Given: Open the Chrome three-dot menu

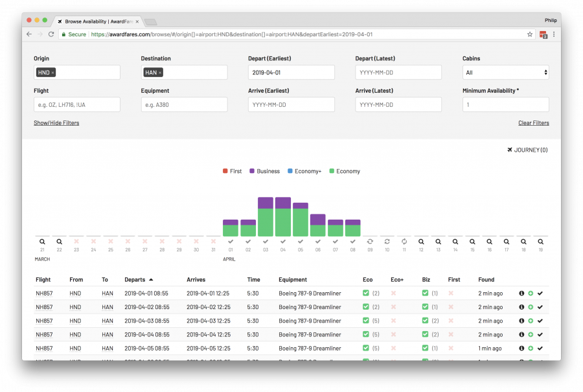Looking at the screenshot, I should [x=554, y=34].
